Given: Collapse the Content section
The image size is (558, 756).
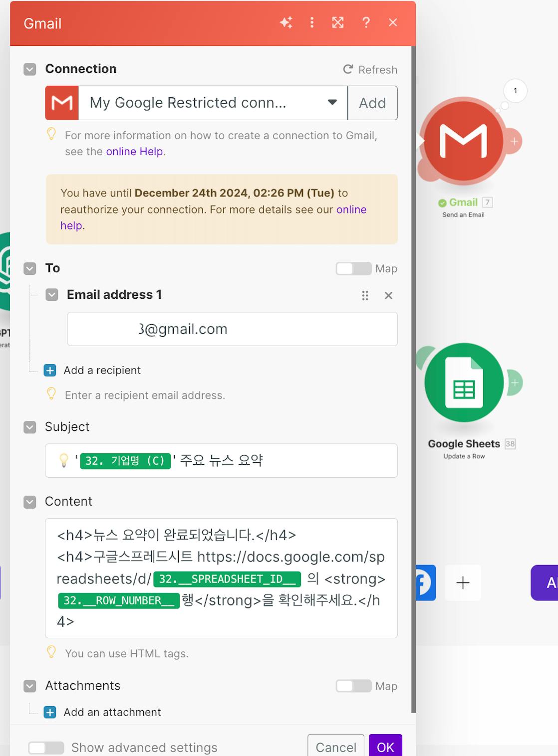Looking at the screenshot, I should 30,502.
